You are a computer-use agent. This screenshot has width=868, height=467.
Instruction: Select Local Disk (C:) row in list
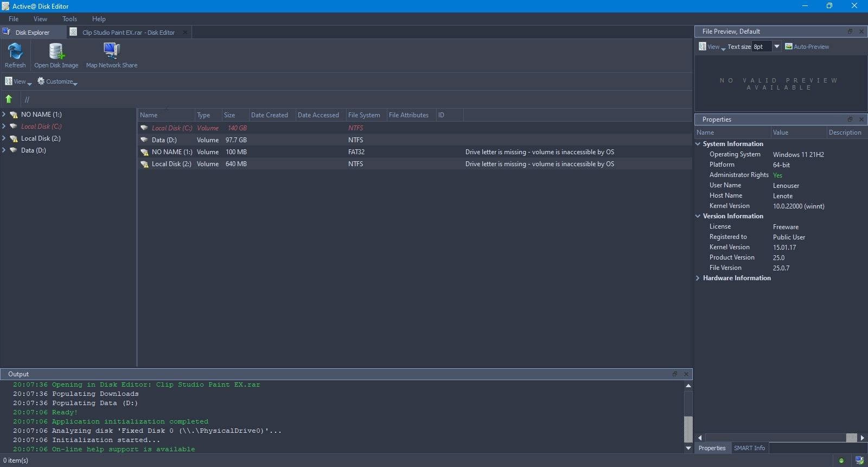point(415,128)
